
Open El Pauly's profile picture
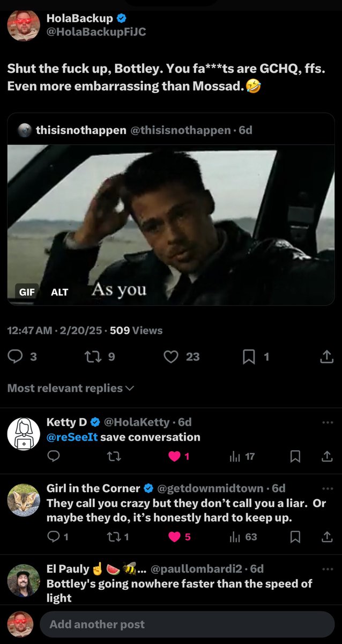(x=23, y=580)
